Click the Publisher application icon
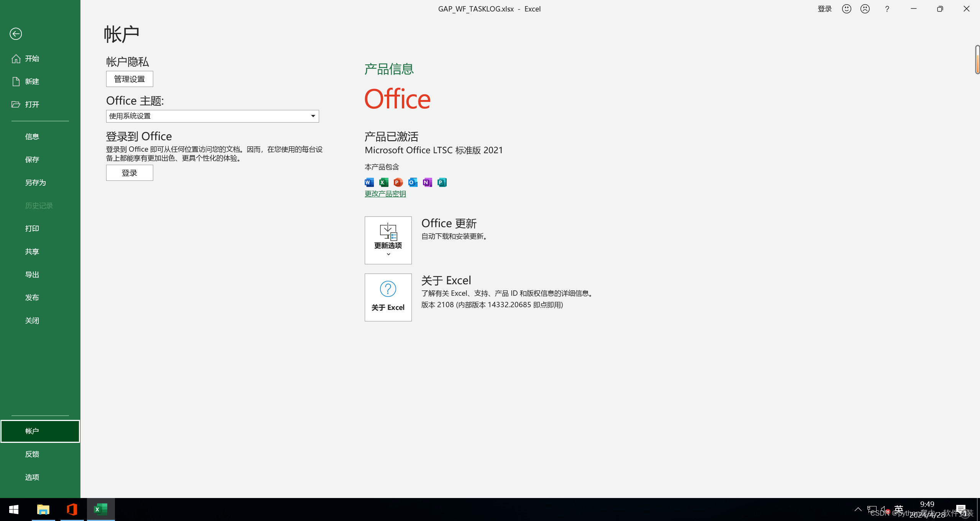The width and height of the screenshot is (980, 521). pos(441,182)
